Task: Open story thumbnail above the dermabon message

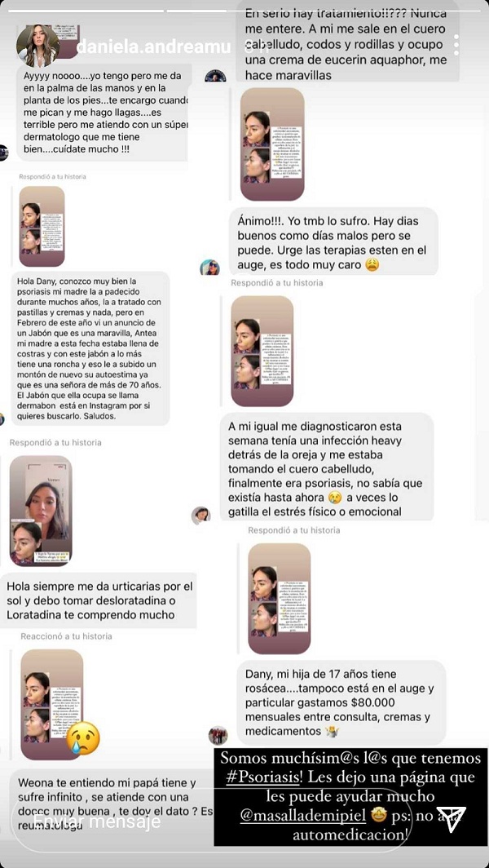Action: coord(42,227)
